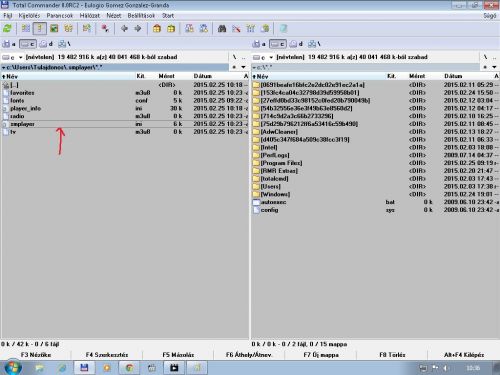Click the F4 Szerkesztés button

(107, 355)
